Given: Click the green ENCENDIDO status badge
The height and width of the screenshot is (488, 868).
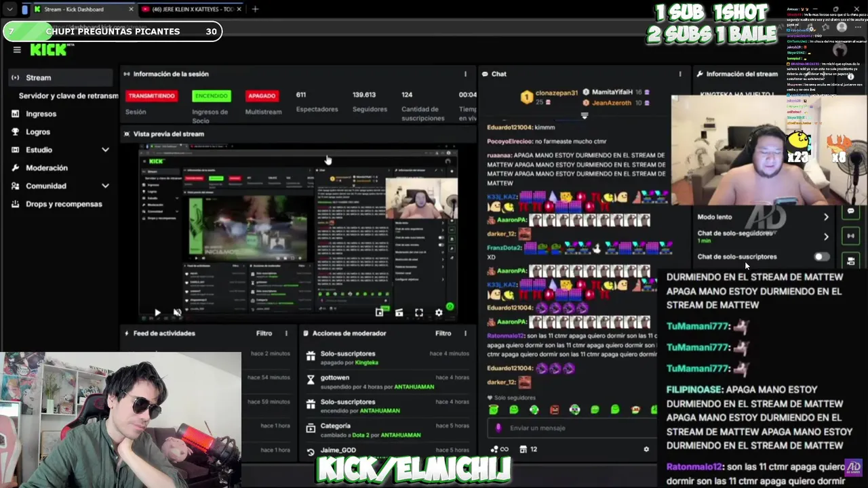Looking at the screenshot, I should [212, 96].
